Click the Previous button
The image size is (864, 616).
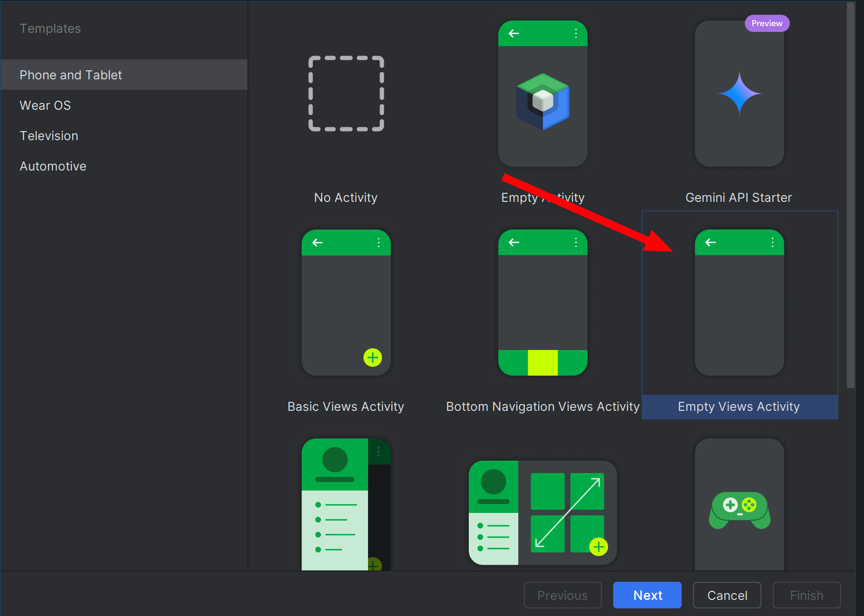(562, 595)
